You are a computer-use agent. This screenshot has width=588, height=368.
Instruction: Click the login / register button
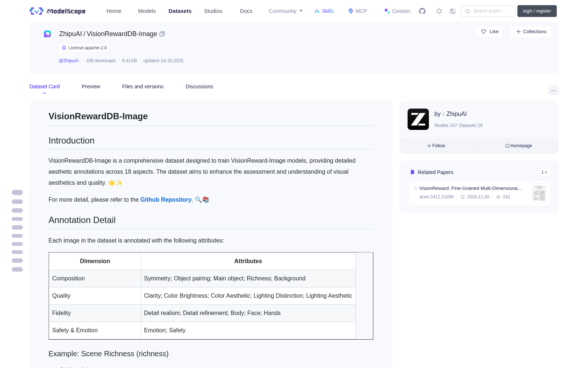537,11
